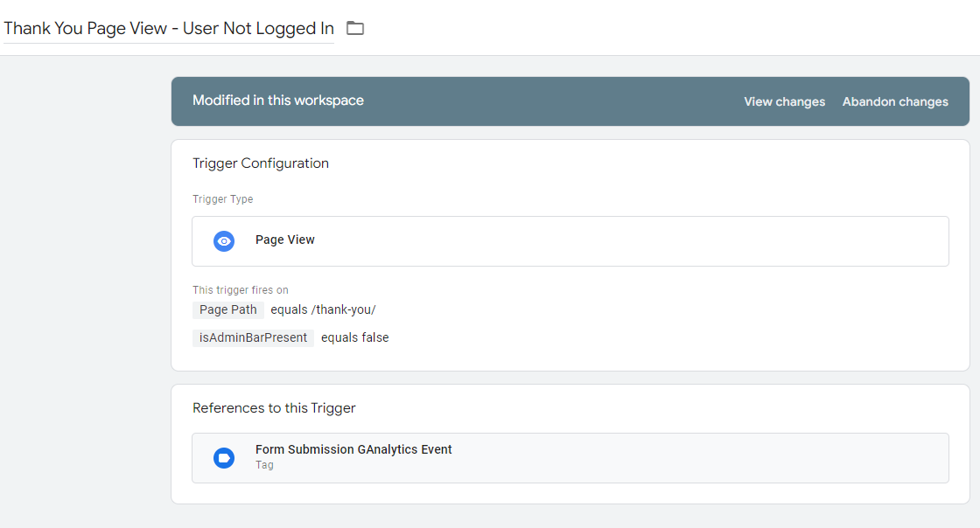Select the isAdminBarPresent variable chip
The image size is (980, 528).
point(253,337)
